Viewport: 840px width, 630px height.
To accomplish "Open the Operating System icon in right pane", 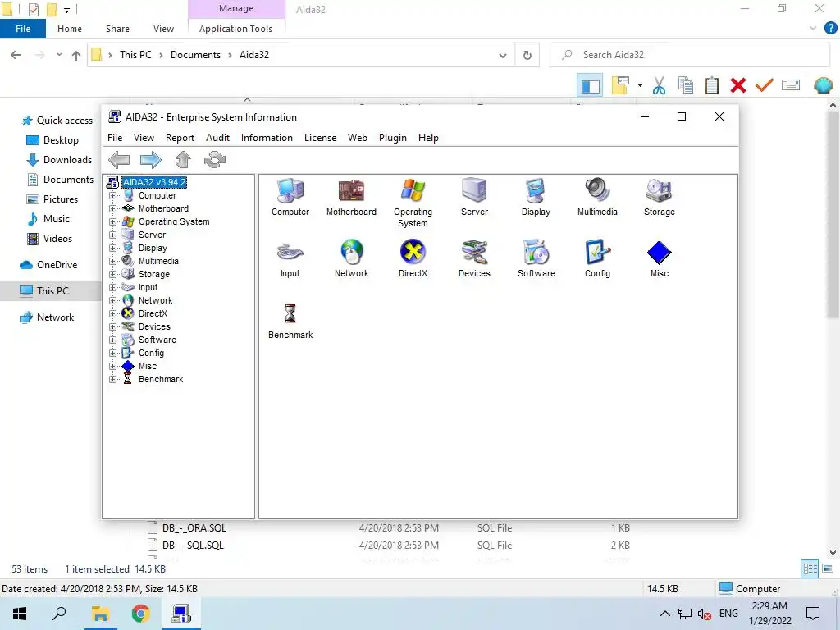I will click(413, 203).
